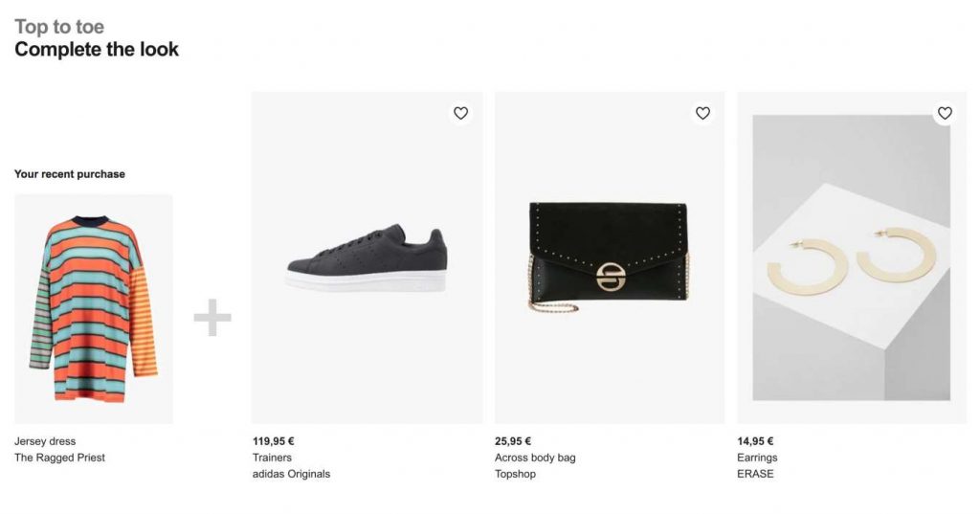The height and width of the screenshot is (514, 980).
Task: Open the gold hoop earrings image
Action: click(851, 258)
